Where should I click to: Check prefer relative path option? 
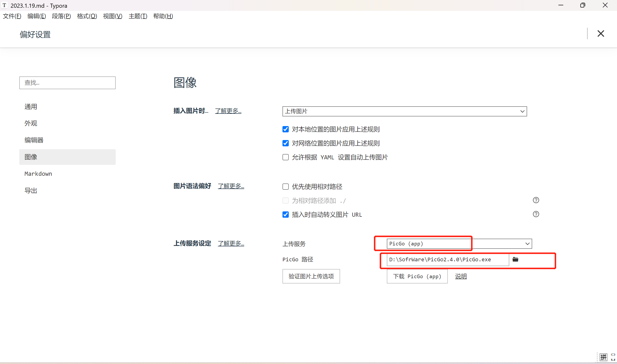click(285, 187)
